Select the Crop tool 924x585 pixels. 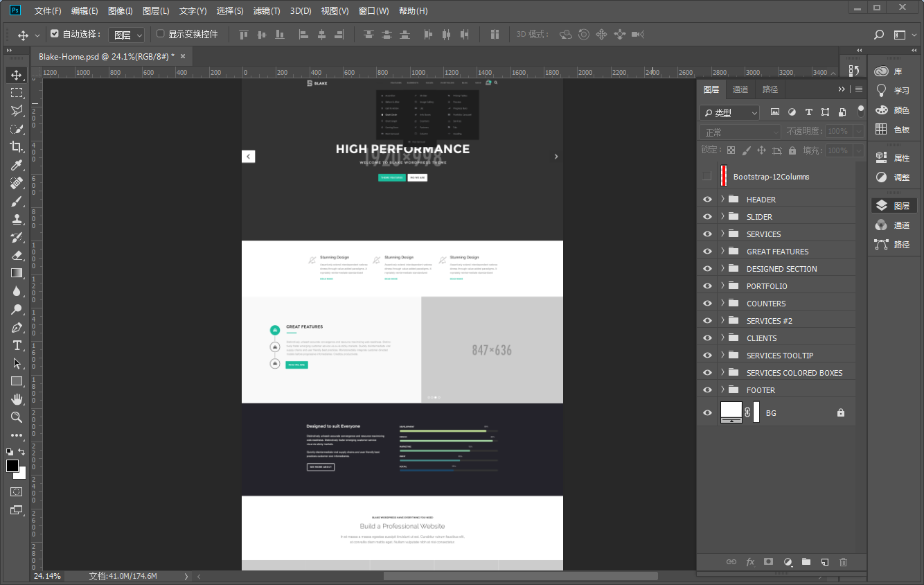coord(17,147)
